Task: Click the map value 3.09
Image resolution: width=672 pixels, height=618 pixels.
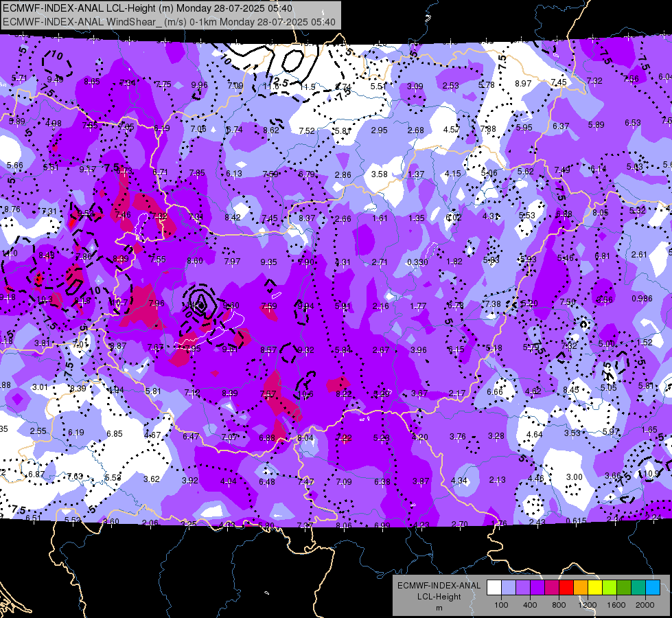Action: pyautogui.click(x=415, y=87)
